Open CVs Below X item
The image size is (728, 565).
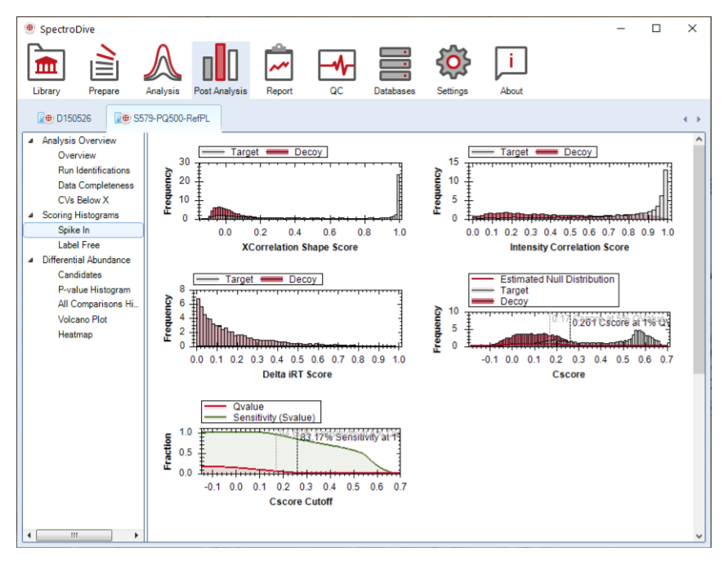click(x=83, y=200)
